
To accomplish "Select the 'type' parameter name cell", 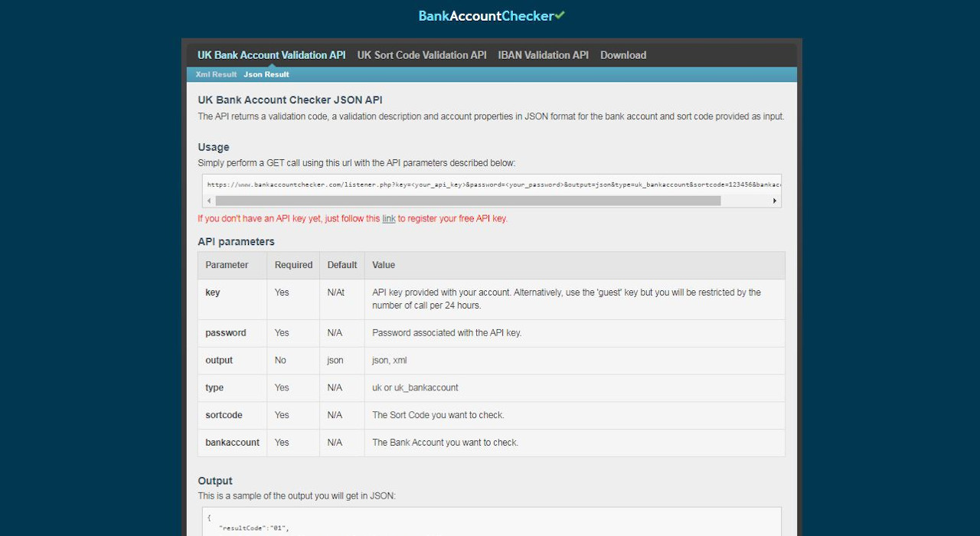I will pyautogui.click(x=233, y=388).
